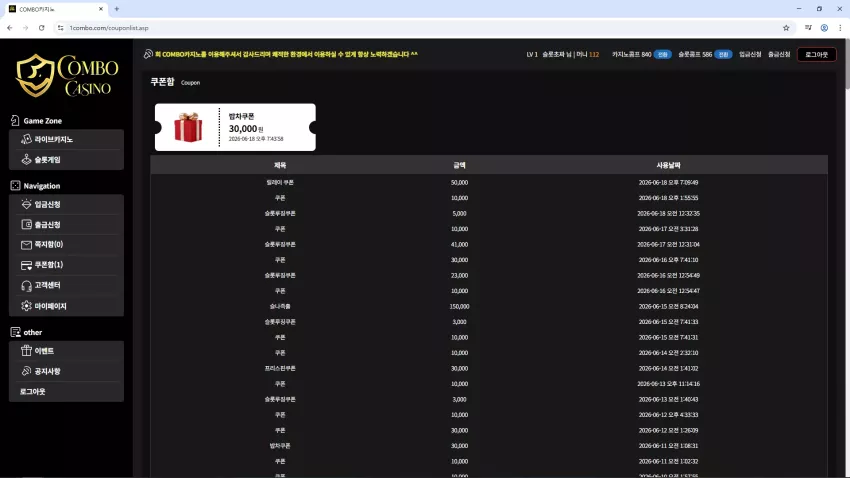Reload the page in the browser
This screenshot has width=850, height=478.
pyautogui.click(x=41, y=28)
